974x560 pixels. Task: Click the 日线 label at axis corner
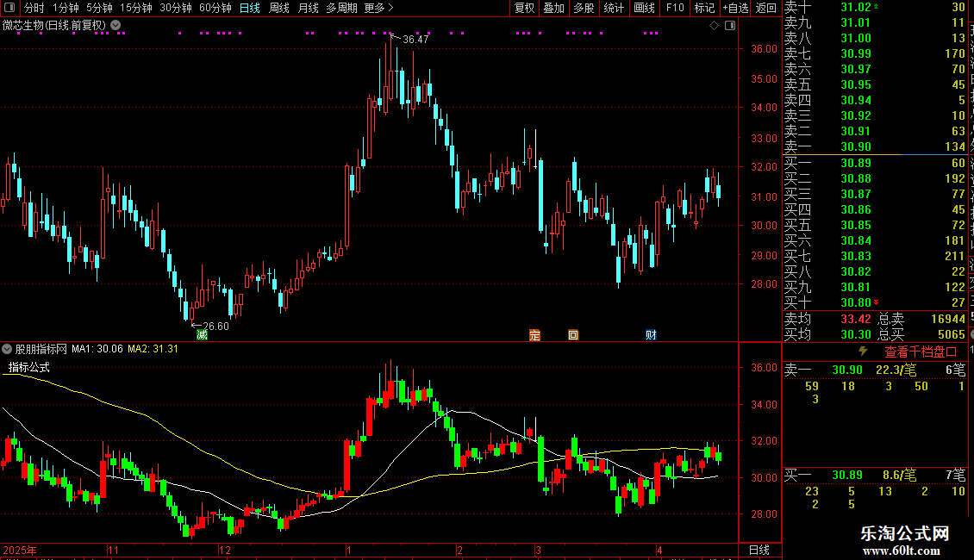(x=759, y=550)
